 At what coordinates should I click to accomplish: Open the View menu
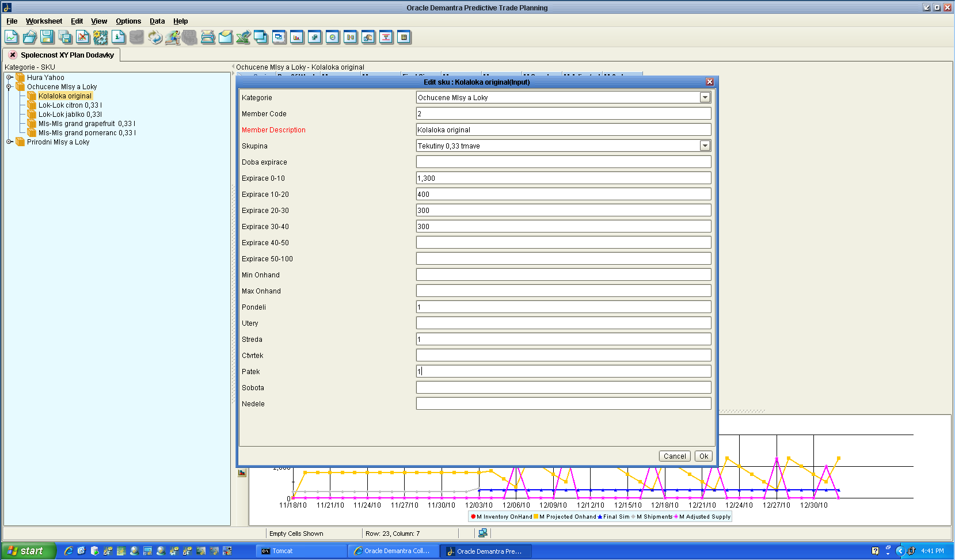pos(99,21)
